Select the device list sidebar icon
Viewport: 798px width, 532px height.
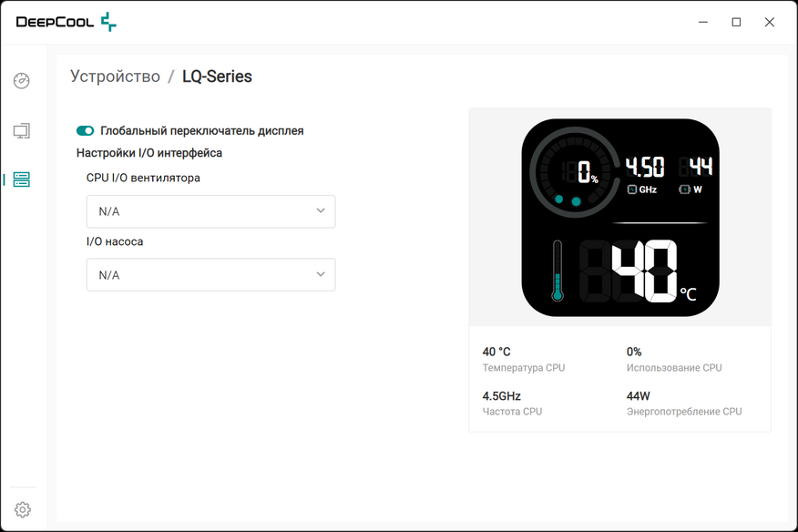point(21,179)
